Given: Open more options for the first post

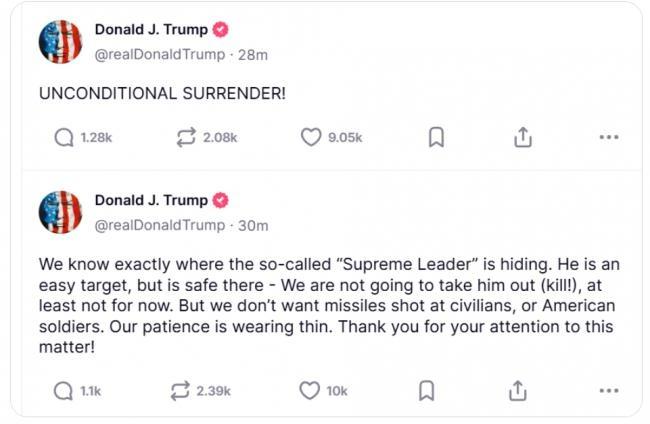Looking at the screenshot, I should (x=608, y=138).
